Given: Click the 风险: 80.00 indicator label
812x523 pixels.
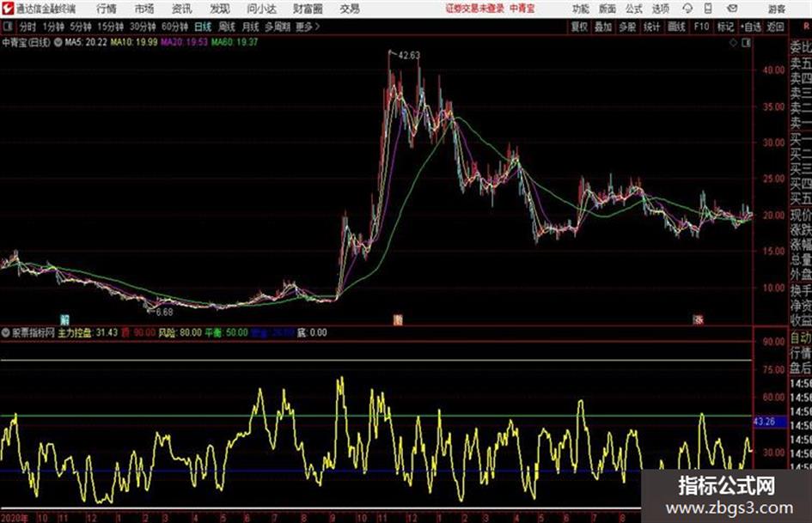Looking at the screenshot, I should tap(180, 332).
